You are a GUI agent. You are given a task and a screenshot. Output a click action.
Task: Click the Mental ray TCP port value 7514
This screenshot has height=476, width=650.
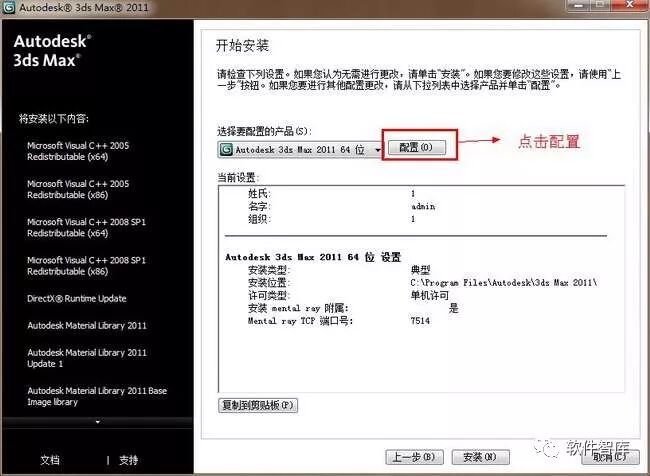[420, 321]
